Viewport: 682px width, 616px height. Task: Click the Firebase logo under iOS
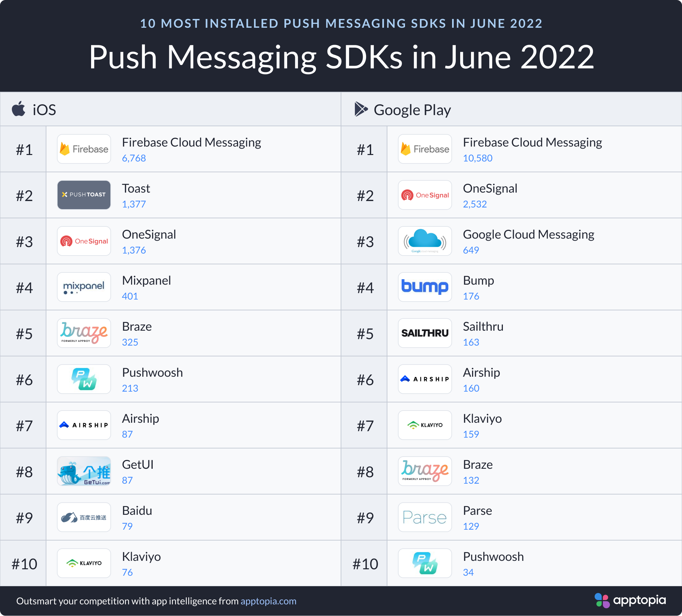pyautogui.click(x=84, y=149)
